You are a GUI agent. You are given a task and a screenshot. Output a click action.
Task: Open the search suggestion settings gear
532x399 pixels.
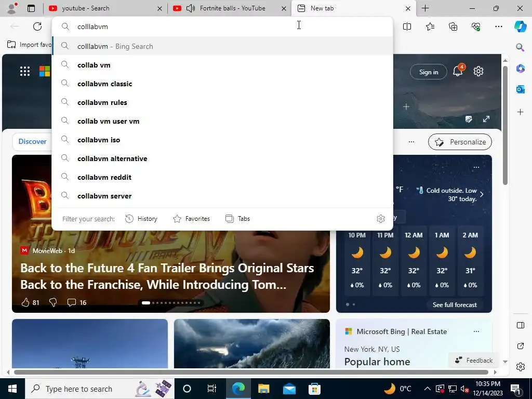point(381,219)
